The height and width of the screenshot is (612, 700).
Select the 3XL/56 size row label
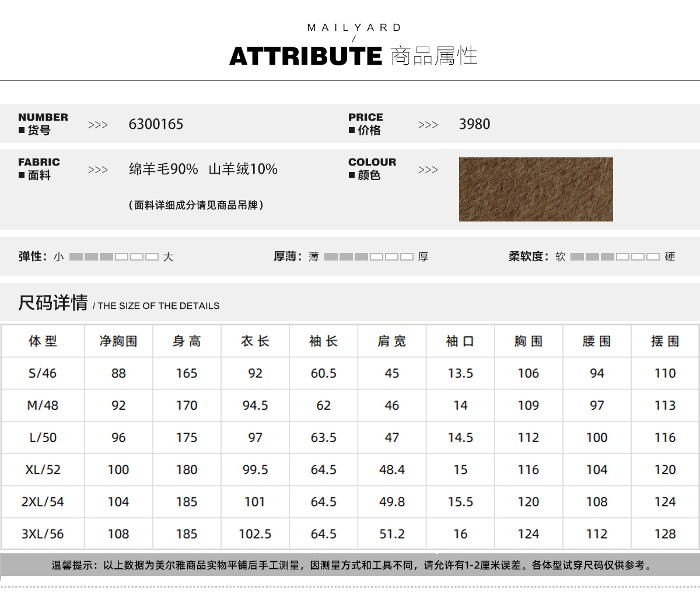[43, 533]
